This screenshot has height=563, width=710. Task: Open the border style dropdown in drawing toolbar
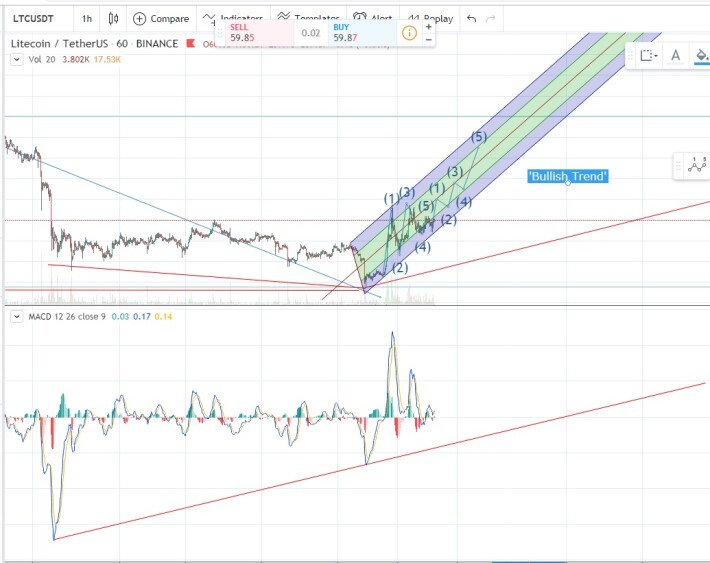tap(649, 55)
